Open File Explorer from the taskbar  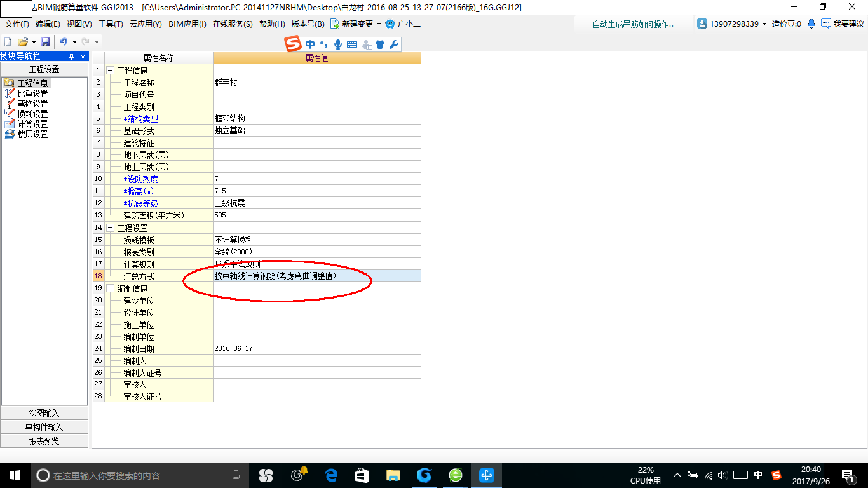coord(393,475)
